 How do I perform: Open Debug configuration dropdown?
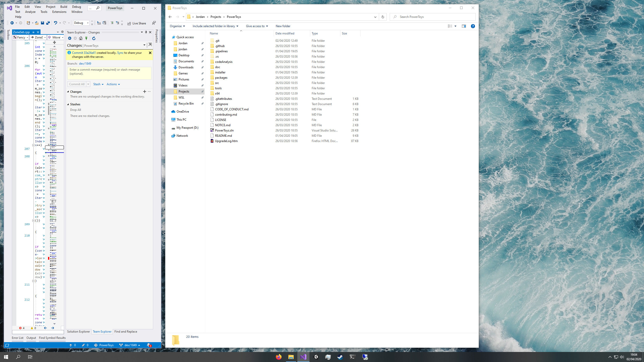tap(81, 23)
